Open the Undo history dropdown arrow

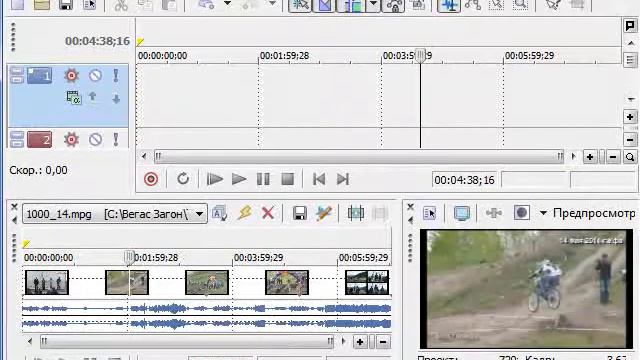(x=227, y=4)
